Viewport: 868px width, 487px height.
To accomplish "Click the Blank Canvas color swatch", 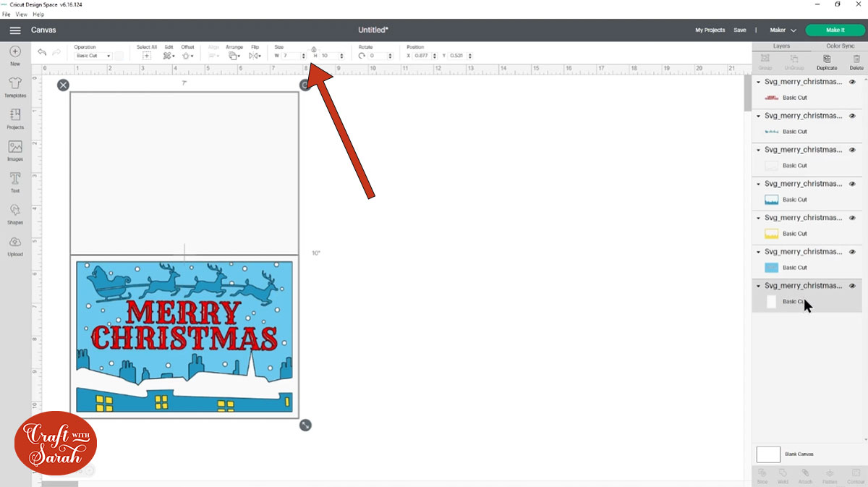I will pyautogui.click(x=768, y=454).
